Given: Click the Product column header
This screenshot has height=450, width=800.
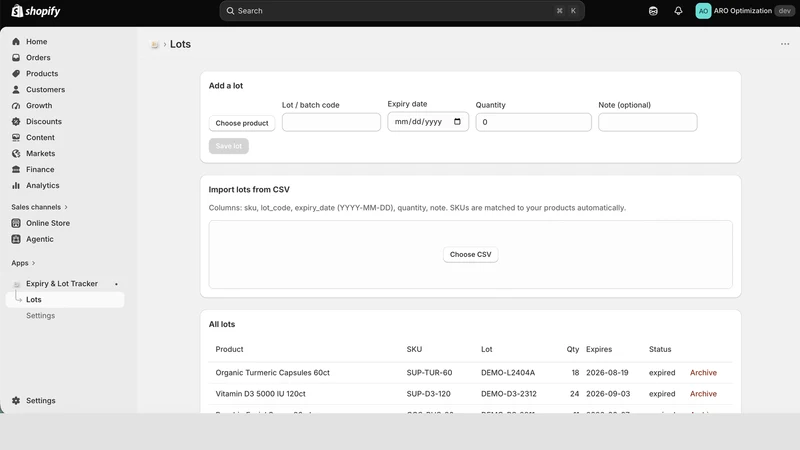Looking at the screenshot, I should coord(229,349).
